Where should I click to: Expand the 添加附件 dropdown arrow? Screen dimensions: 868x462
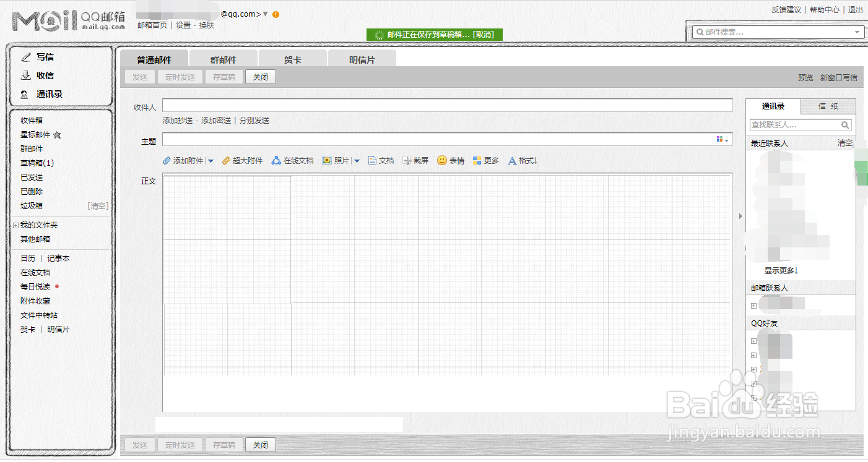210,161
